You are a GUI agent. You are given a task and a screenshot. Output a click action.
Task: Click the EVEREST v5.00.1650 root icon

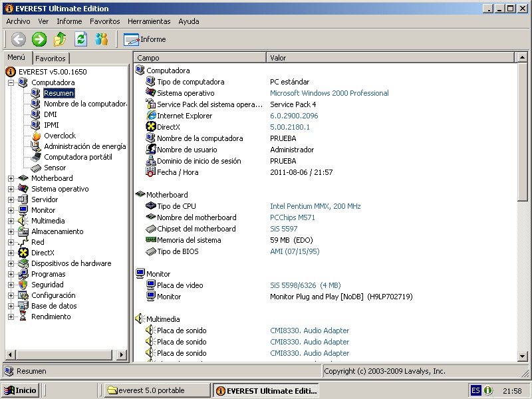pyautogui.click(x=11, y=72)
